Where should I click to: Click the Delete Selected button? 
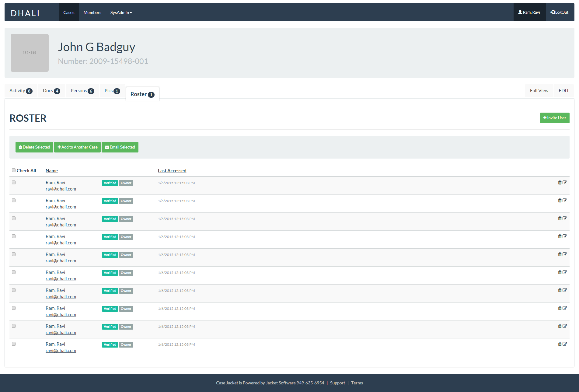[34, 147]
